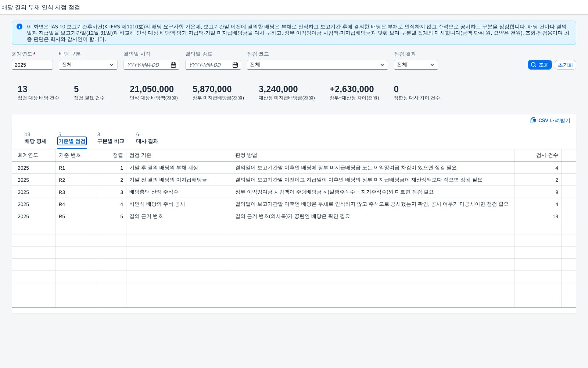
Task: Run the 조회 search button
Action: click(540, 65)
